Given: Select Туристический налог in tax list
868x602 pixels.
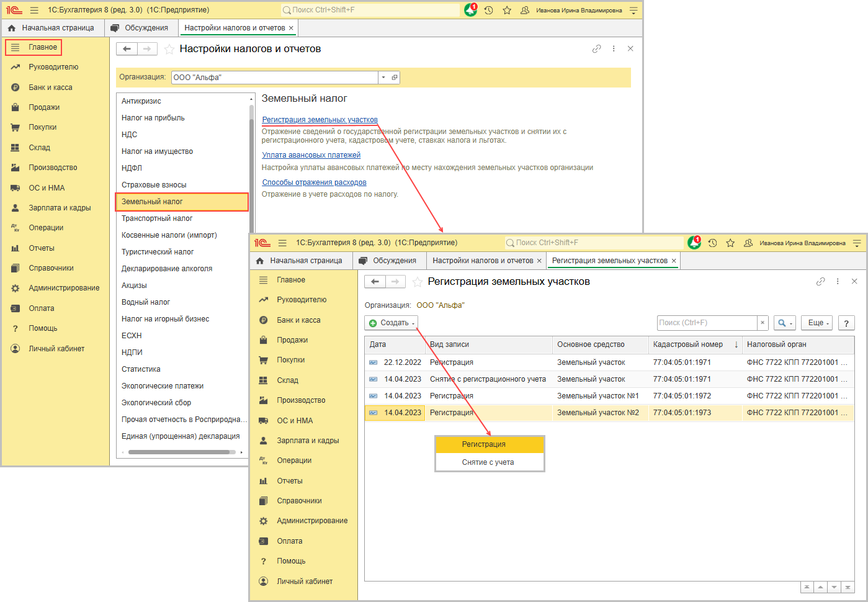Looking at the screenshot, I should pyautogui.click(x=182, y=252).
